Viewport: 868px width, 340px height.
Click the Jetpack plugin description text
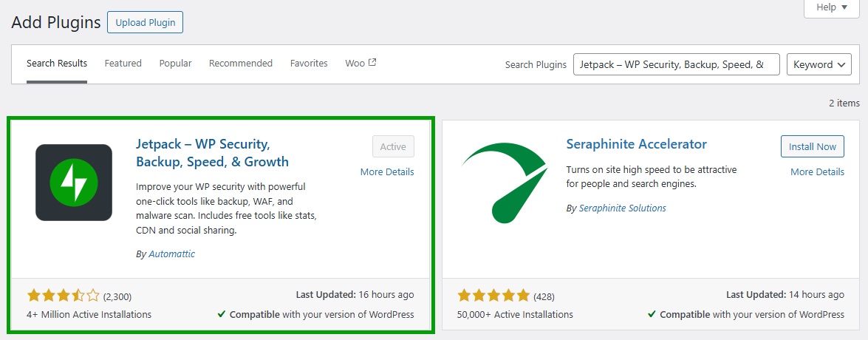coord(226,208)
